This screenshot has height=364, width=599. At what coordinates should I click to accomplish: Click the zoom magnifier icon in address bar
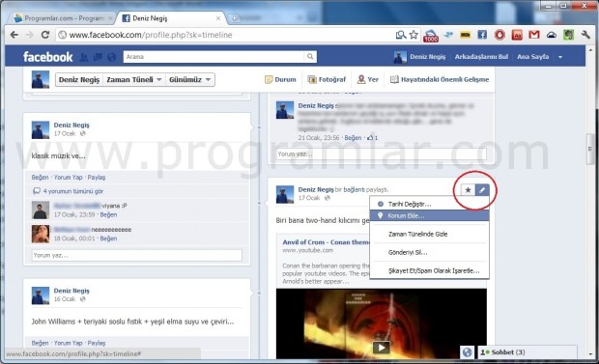tap(400, 35)
